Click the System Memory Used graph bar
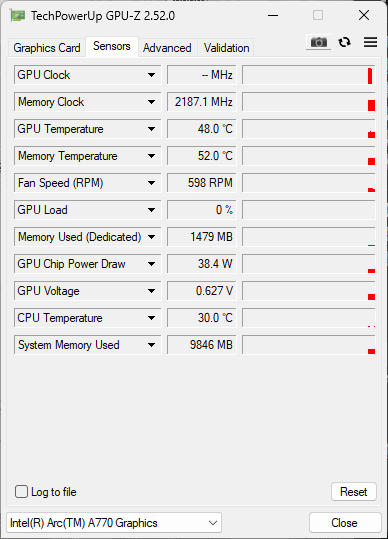Viewport: 388px width, 539px height. (309, 345)
